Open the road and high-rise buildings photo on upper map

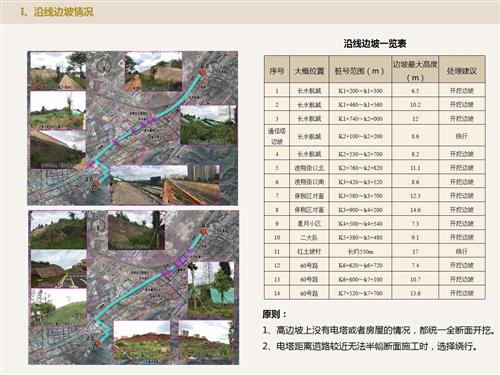(165, 185)
